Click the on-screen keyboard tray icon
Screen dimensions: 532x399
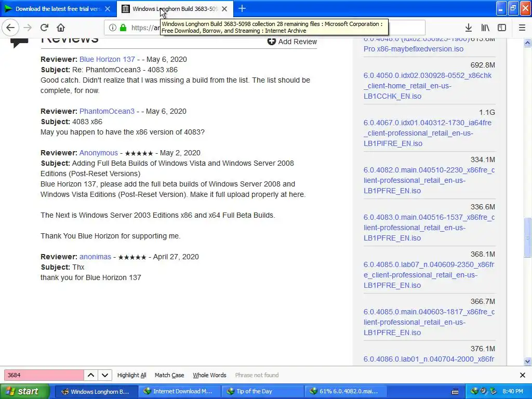[x=455, y=392]
